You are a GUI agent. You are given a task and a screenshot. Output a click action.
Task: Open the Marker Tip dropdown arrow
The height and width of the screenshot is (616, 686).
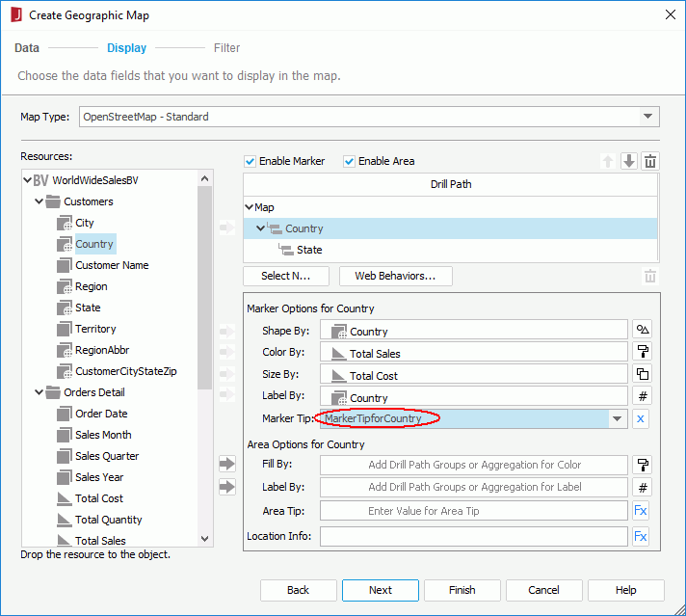[618, 419]
